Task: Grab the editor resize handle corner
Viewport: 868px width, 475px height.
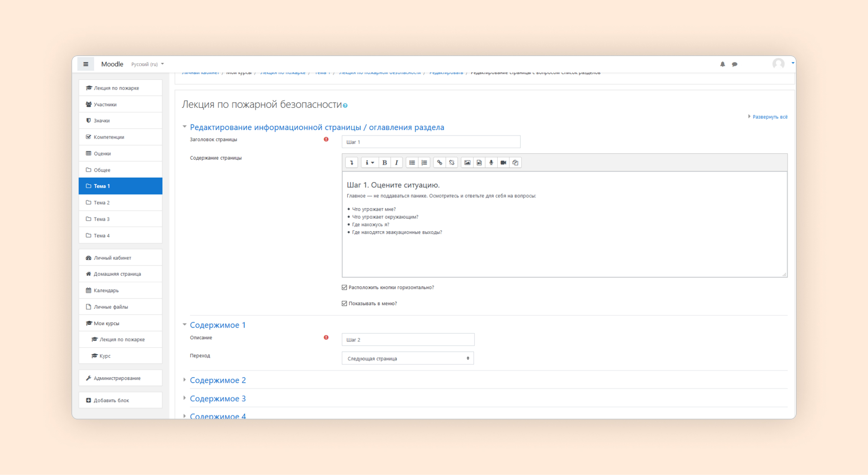Action: coord(784,274)
